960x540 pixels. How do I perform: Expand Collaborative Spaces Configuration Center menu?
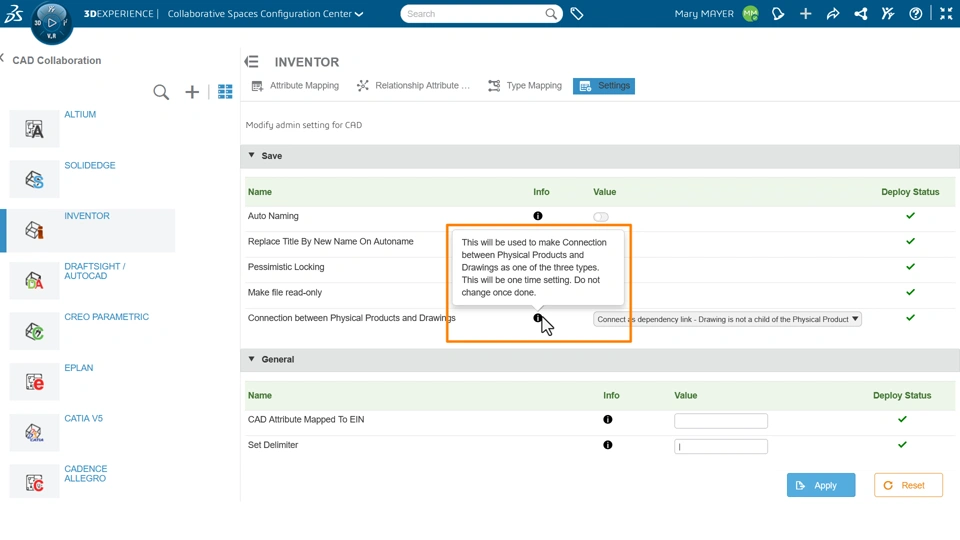[x=360, y=14]
